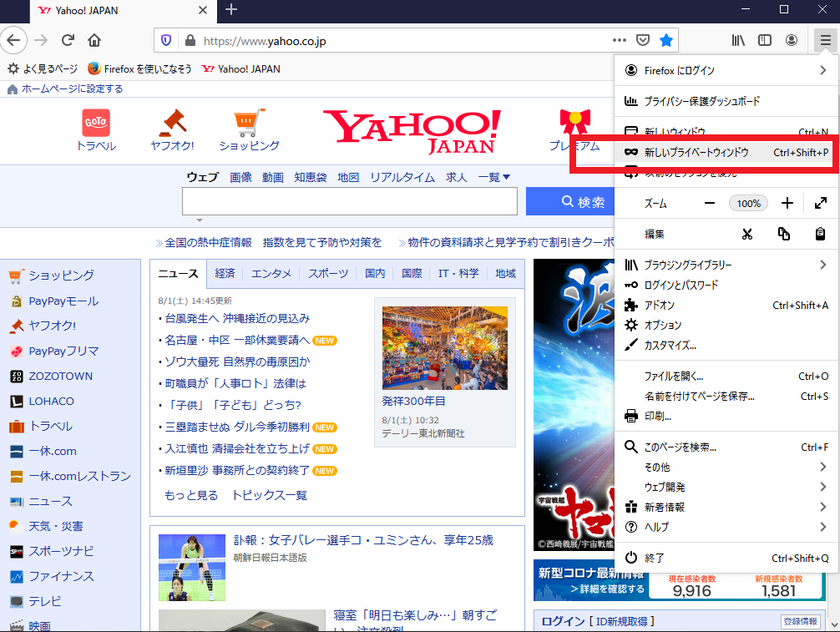Open headline 台風発生へ 沖縄接近の見込み
840x632 pixels.
237,319
